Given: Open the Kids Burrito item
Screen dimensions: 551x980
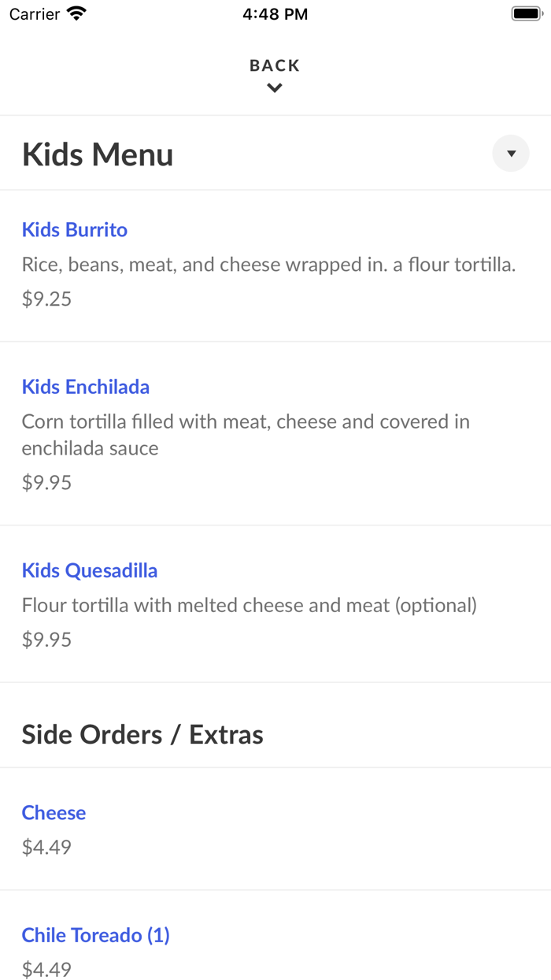Looking at the screenshot, I should coord(74,229).
